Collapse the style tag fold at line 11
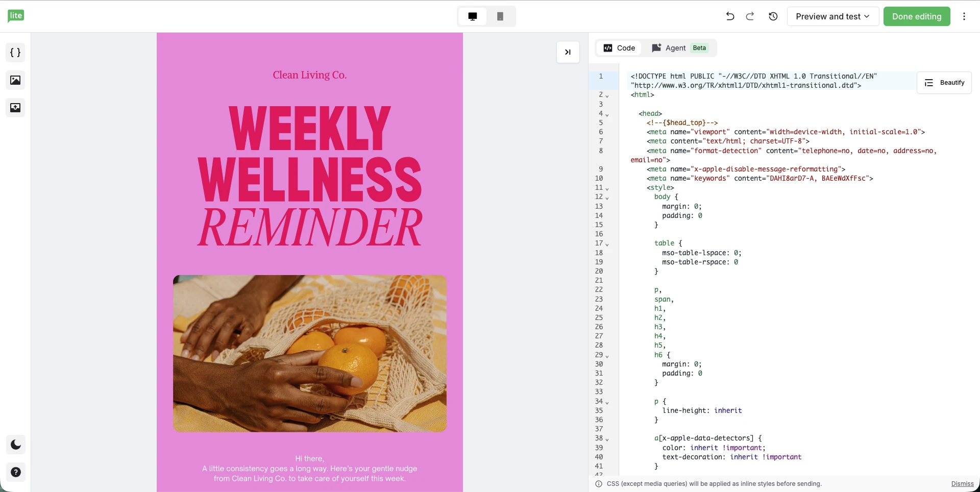 [x=607, y=188]
